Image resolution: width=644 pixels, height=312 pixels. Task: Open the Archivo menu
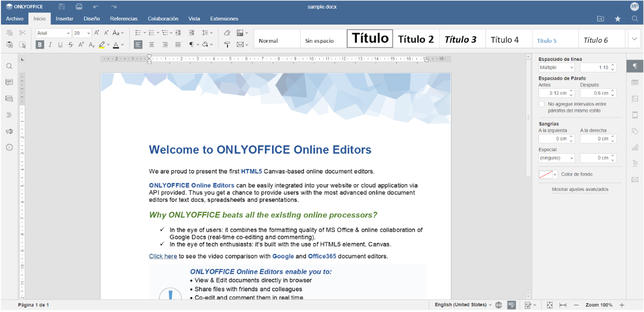tap(14, 19)
